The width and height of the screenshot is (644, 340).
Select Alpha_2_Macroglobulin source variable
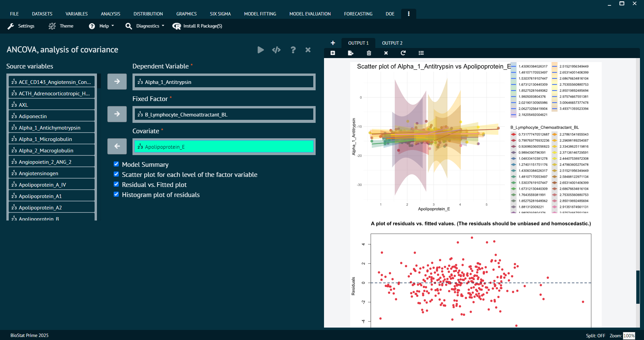coord(52,150)
